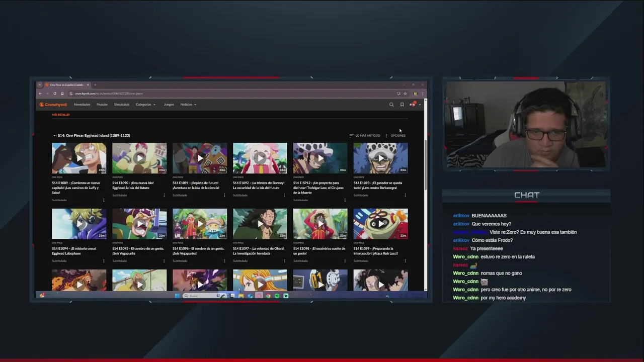The height and width of the screenshot is (362, 644).
Task: Expand the S14 Egghead Island season selector
Action: click(x=92, y=135)
